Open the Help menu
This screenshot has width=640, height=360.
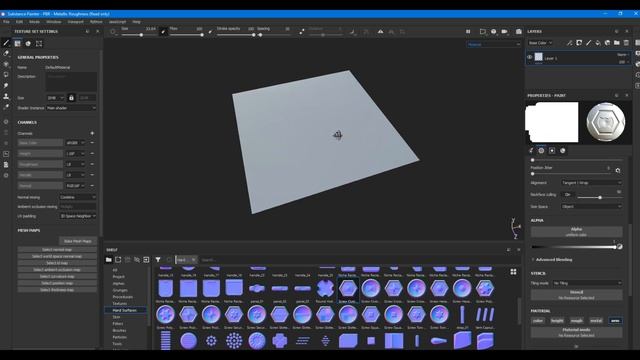136,22
